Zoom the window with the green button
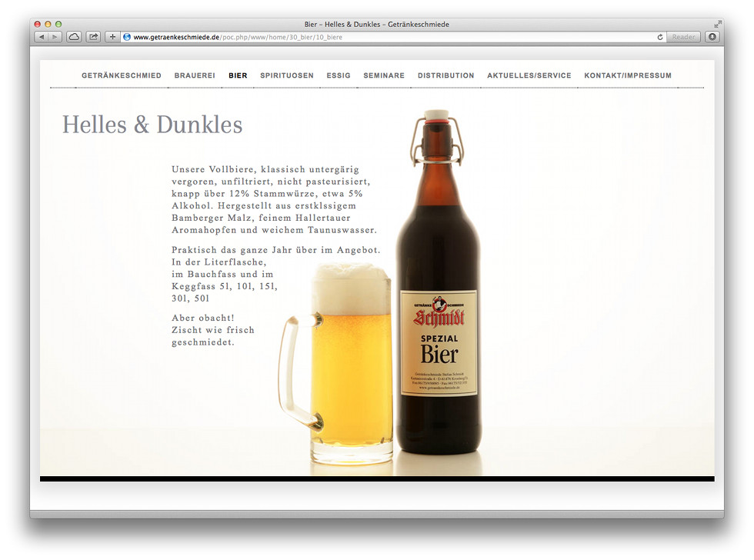Image resolution: width=754 pixels, height=560 pixels. point(58,24)
